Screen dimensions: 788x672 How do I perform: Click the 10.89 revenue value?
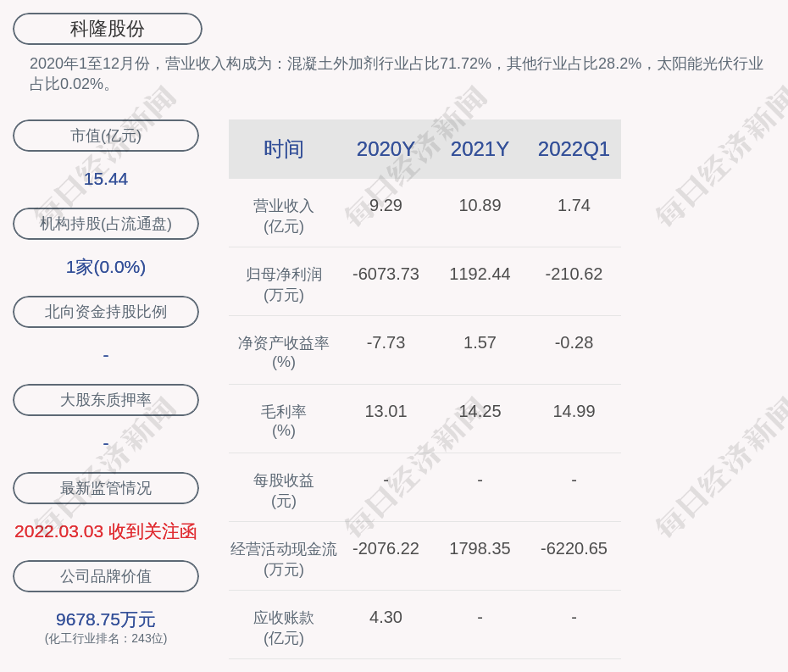click(480, 205)
